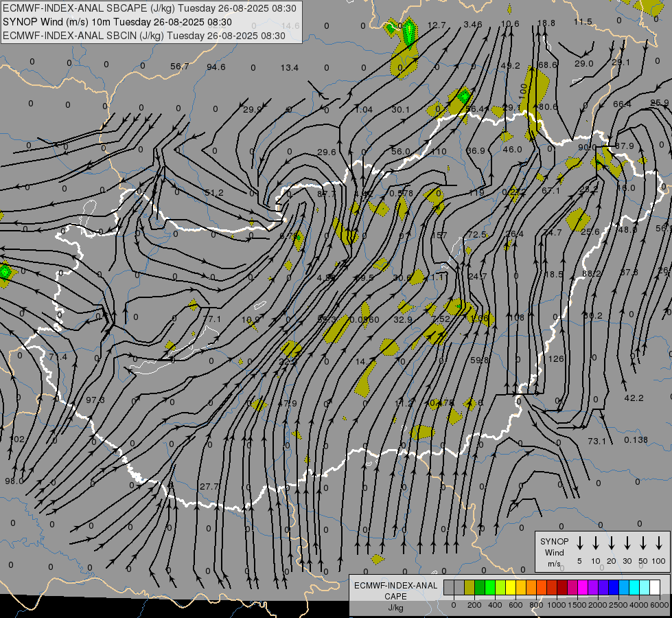Click the 27.7 CAPE value on map
Viewport: 672px width, 618px height.
tap(209, 486)
